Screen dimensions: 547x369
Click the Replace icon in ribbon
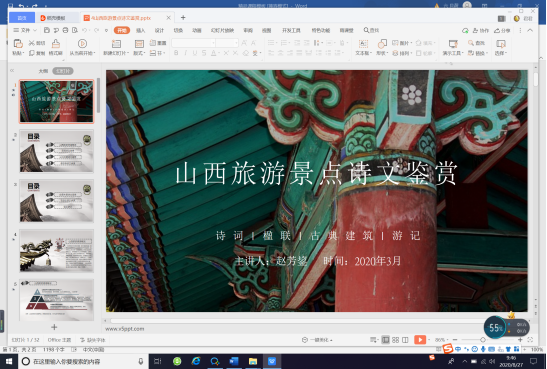(471, 53)
